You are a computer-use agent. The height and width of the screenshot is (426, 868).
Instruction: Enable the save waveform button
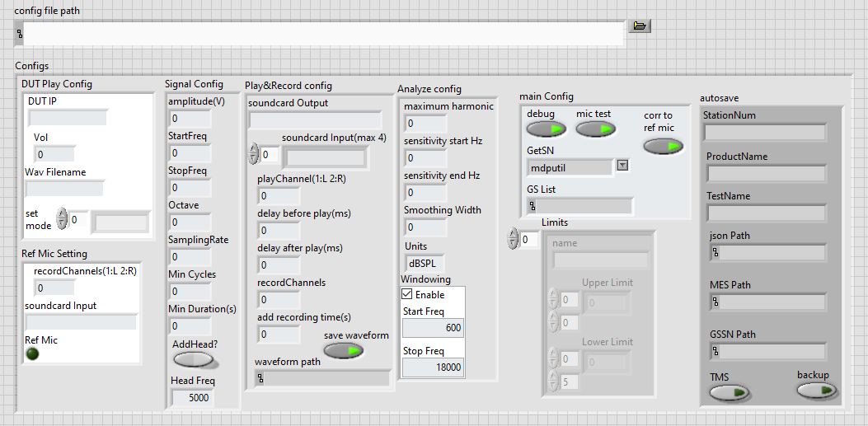coord(343,351)
